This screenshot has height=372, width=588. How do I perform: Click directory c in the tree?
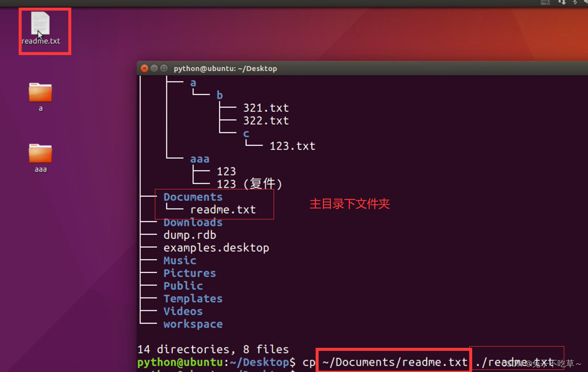coord(246,134)
